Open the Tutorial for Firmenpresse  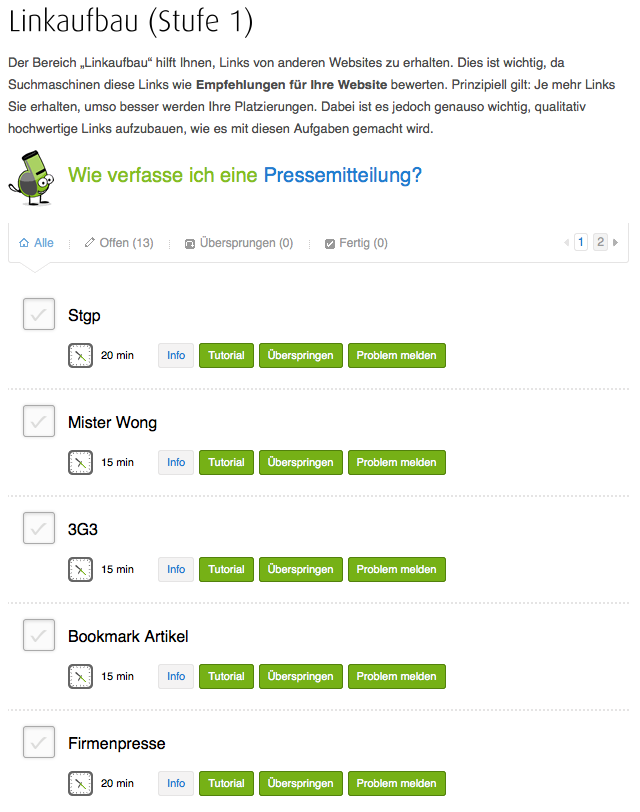[x=226, y=783]
